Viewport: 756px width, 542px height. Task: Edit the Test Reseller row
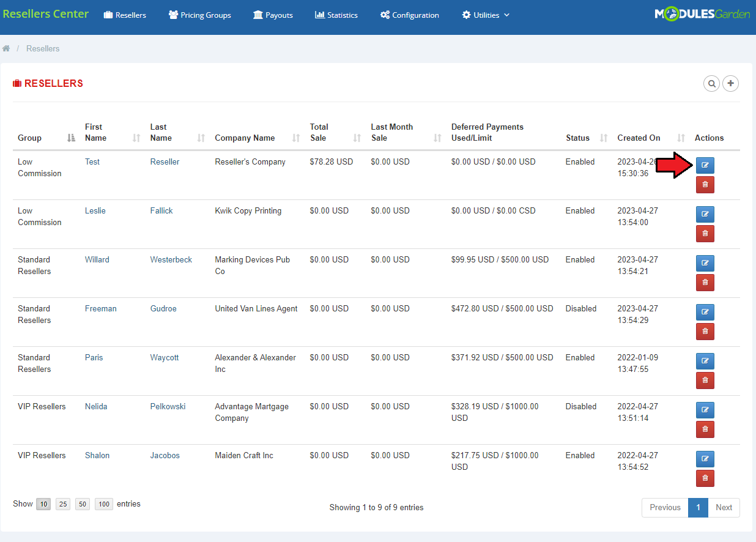tap(705, 165)
